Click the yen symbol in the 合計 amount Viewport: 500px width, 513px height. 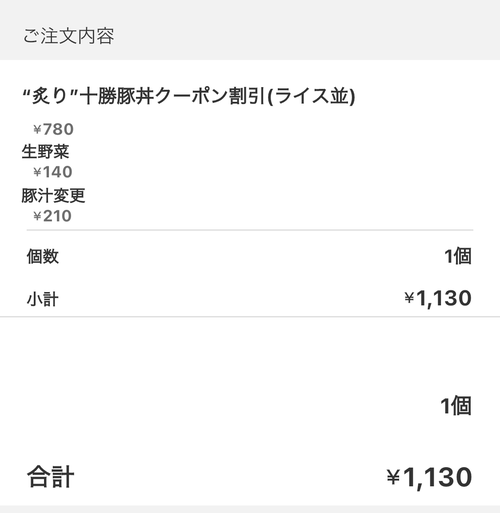coord(393,478)
